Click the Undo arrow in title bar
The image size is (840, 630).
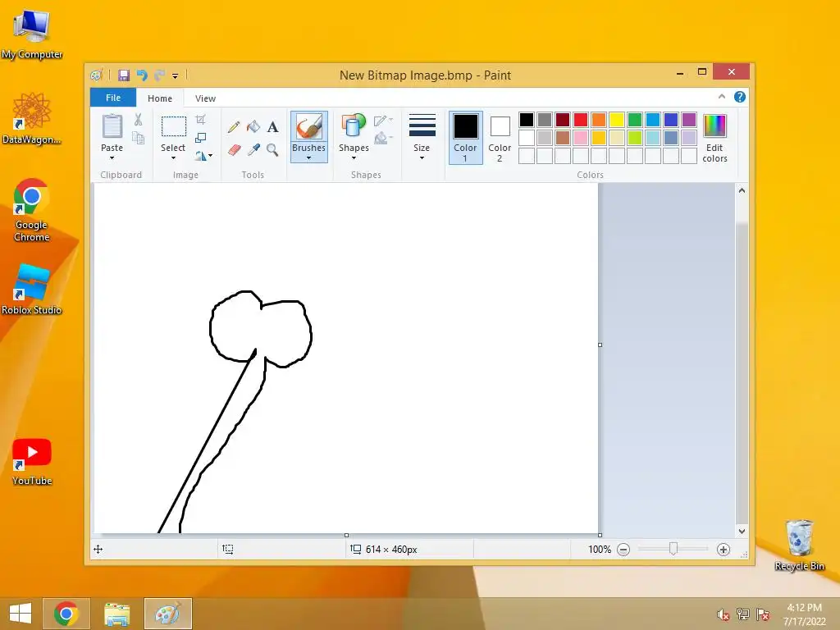[142, 75]
